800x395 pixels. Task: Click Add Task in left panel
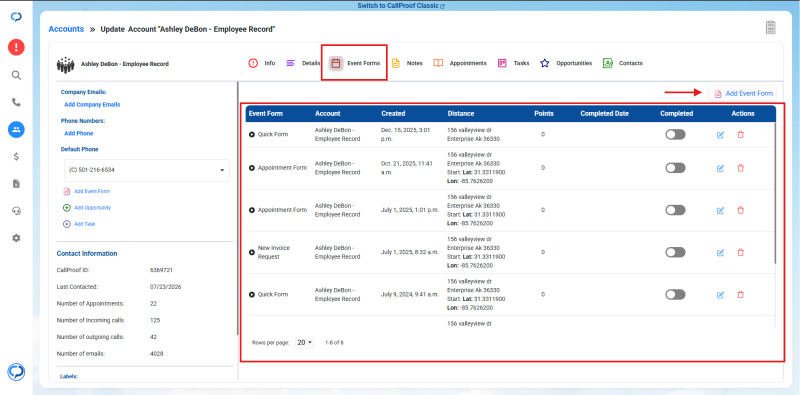tap(79, 224)
